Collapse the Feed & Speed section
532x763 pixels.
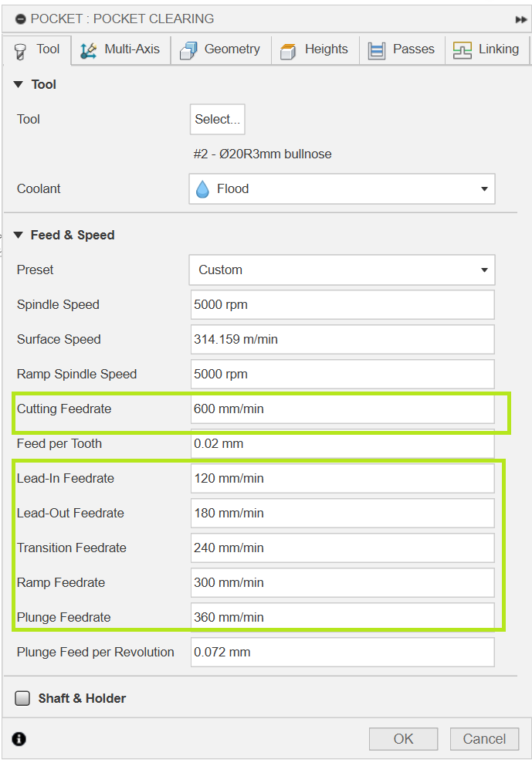tap(19, 235)
